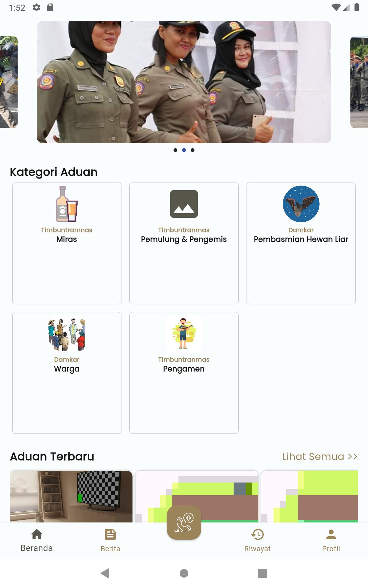This screenshot has height=588, width=368.
Task: Tap the Android back navigation triangle
Action: [x=105, y=573]
